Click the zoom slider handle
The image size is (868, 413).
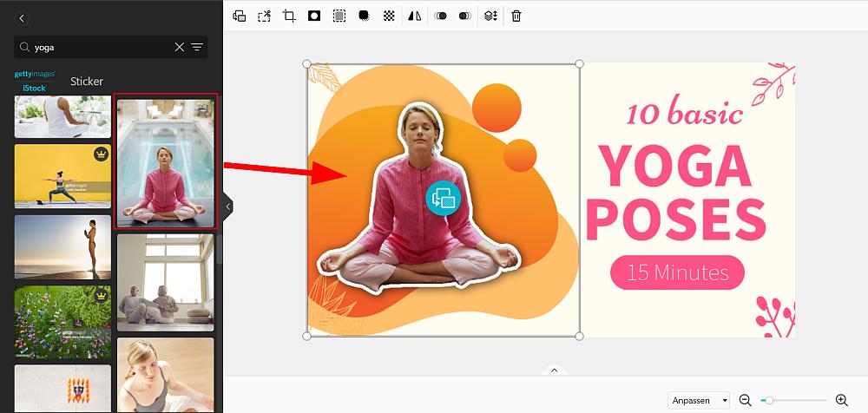[x=769, y=400]
